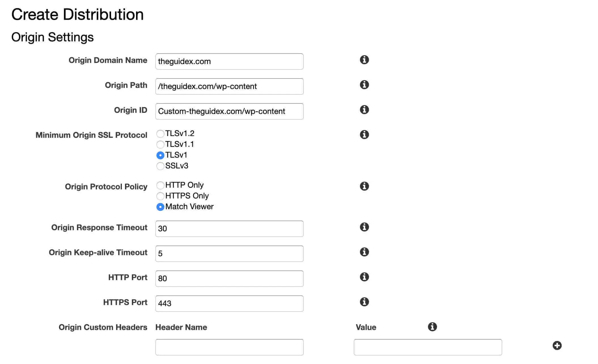Edit the Origin Domain Name field
Viewport: 598px width, 364px height.
click(229, 61)
